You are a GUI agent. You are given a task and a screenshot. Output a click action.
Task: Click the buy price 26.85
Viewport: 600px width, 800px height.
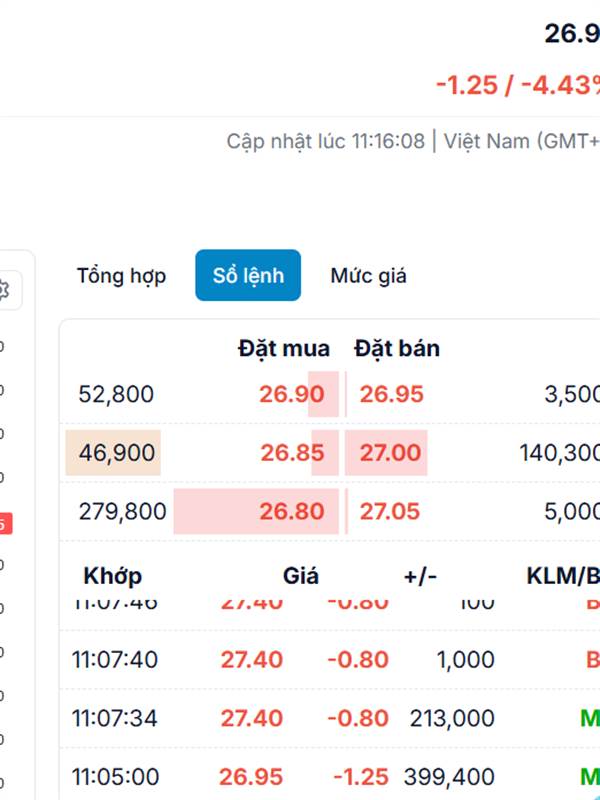point(292,453)
